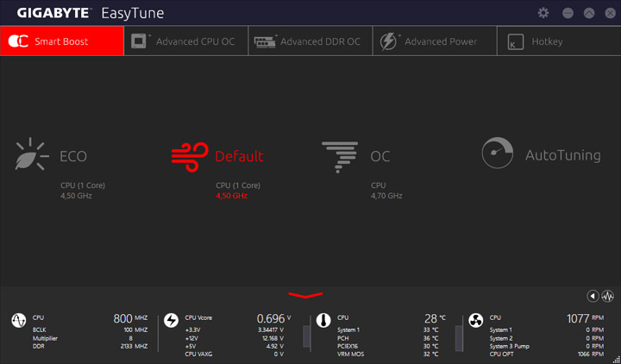
Task: Switch to Advanced DDR OC tab
Action: click(x=310, y=41)
